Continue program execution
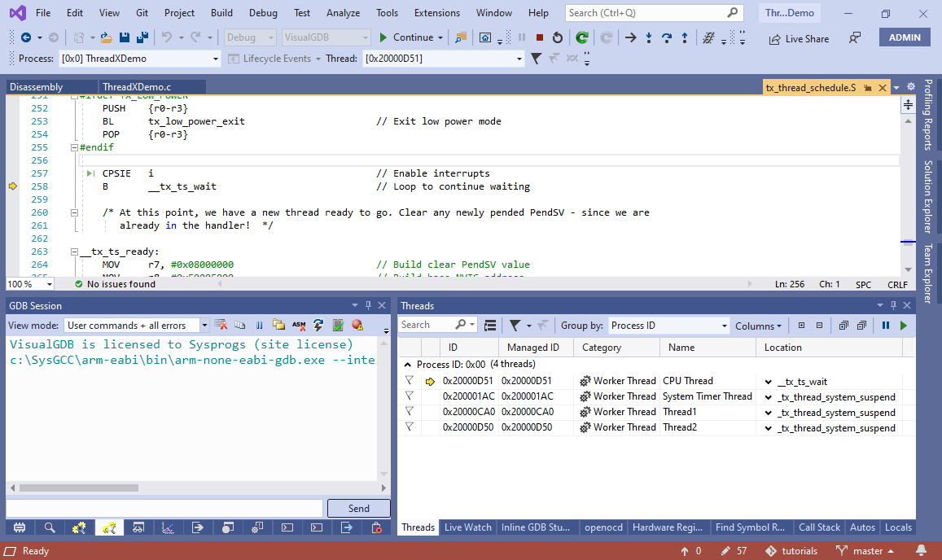This screenshot has width=942, height=560. coord(407,37)
